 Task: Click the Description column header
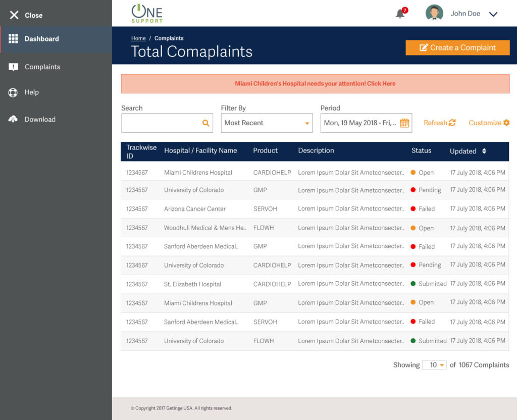point(316,150)
